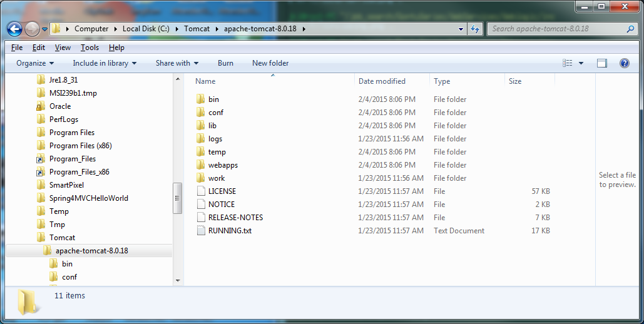Viewport: 644px width, 324px height.
Task: Click the search apache-tomcat-8.0.18 field
Action: point(557,29)
